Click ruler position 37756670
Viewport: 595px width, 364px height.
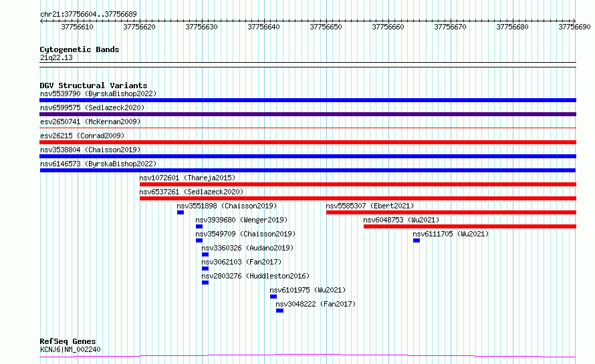(x=451, y=27)
